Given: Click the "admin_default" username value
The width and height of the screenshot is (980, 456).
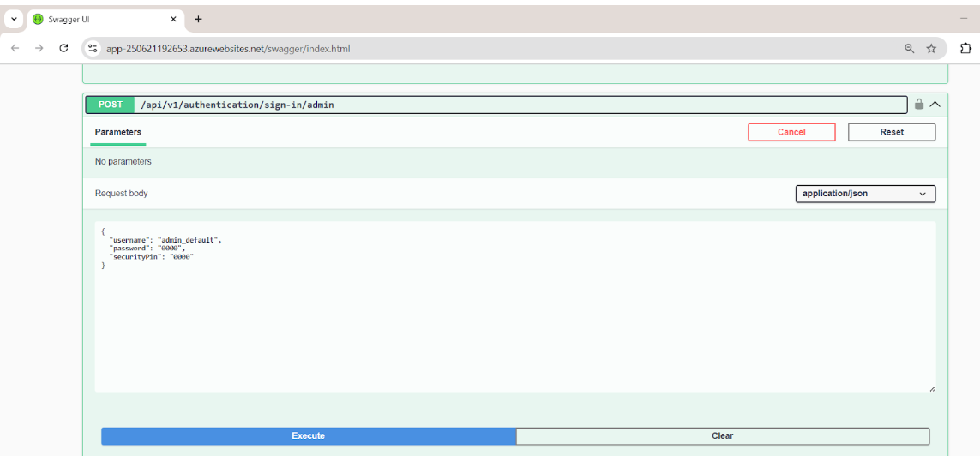Looking at the screenshot, I should coord(188,240).
